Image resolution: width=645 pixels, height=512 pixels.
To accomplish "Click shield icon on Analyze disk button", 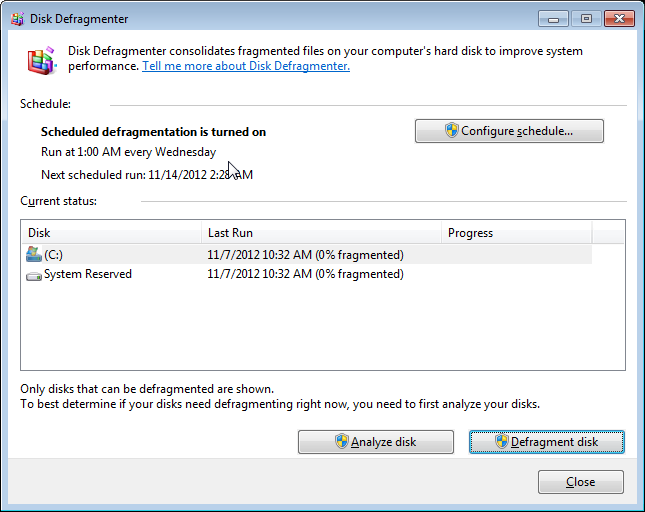I will point(342,442).
